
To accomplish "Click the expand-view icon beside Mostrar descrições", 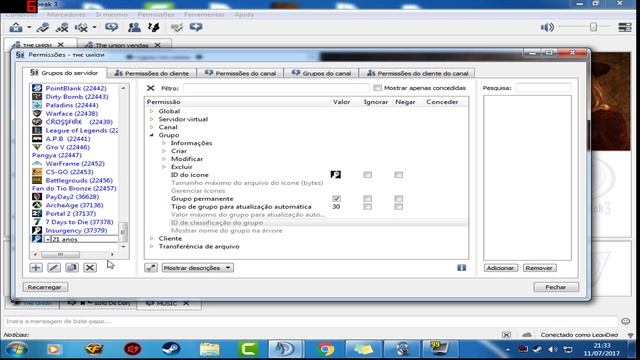I will click(151, 268).
